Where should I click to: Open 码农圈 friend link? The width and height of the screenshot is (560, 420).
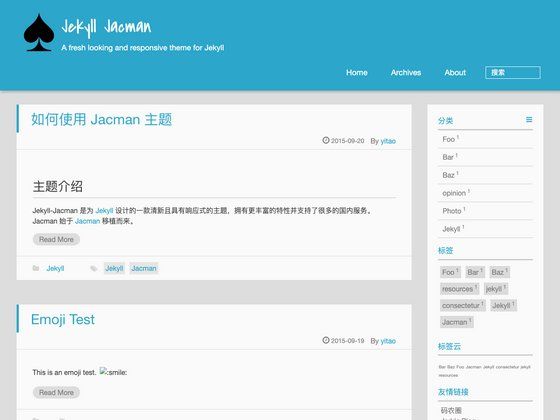coord(451,410)
